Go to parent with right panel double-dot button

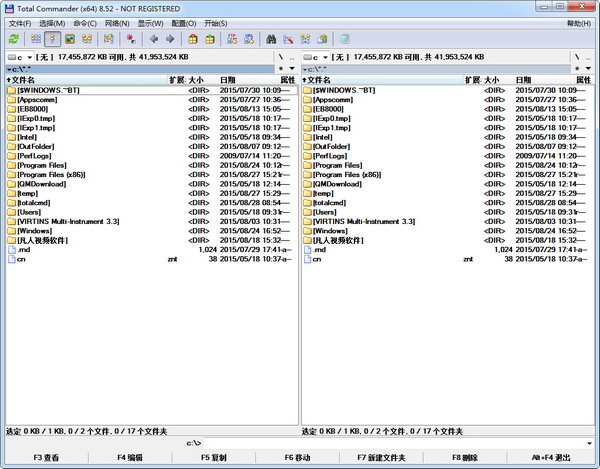(x=588, y=57)
